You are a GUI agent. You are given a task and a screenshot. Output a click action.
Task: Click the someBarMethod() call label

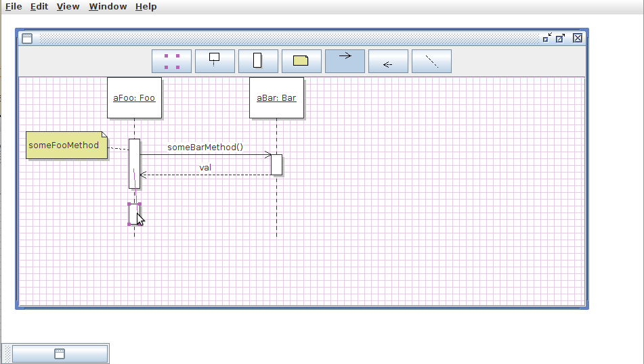tap(205, 147)
